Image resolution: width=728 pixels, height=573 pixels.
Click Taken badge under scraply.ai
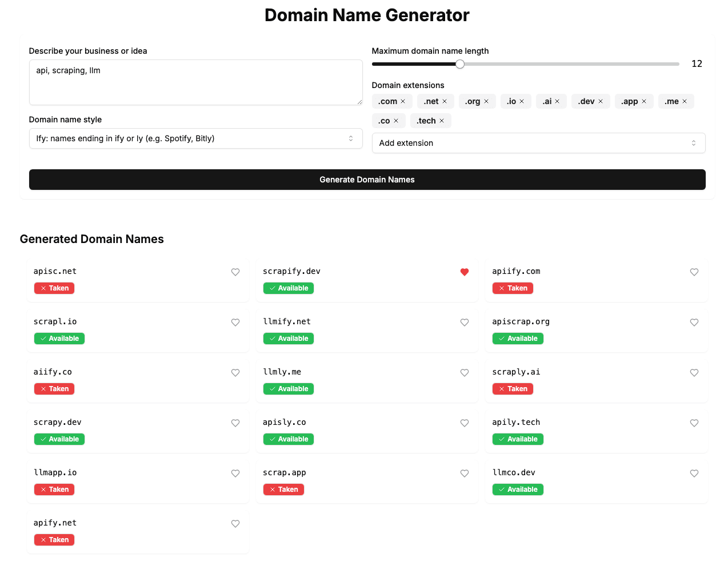tap(513, 389)
